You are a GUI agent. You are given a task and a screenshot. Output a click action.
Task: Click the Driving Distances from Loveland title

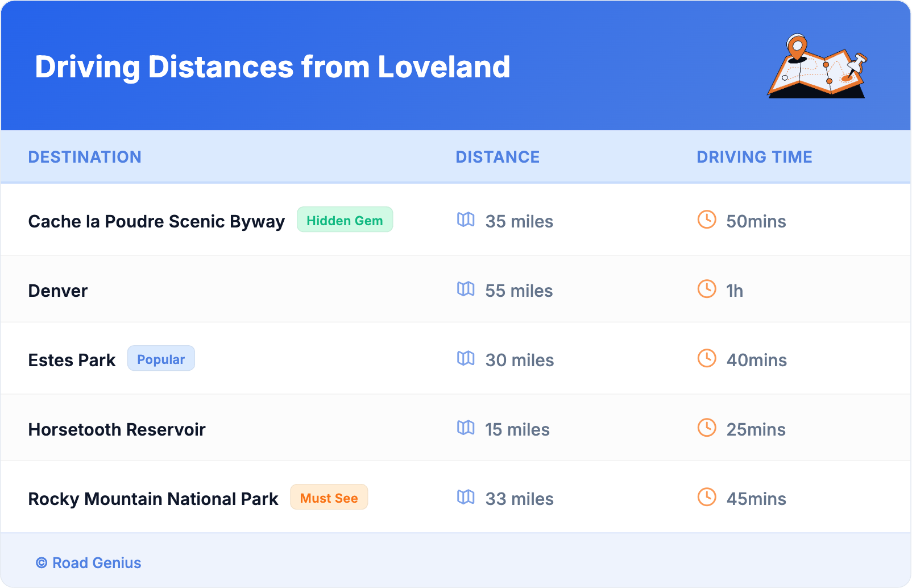(x=272, y=67)
